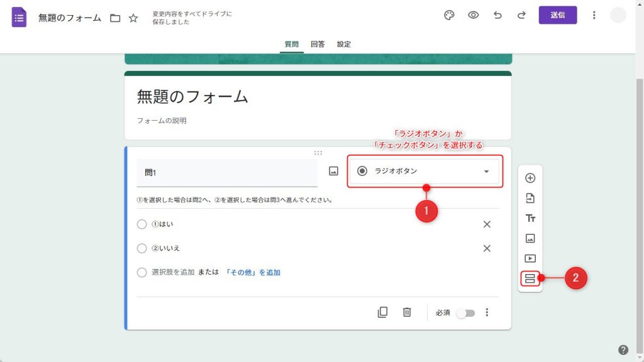Click the 変更内容をすべてドライブに保存しました status
The image size is (644, 362).
point(192,18)
